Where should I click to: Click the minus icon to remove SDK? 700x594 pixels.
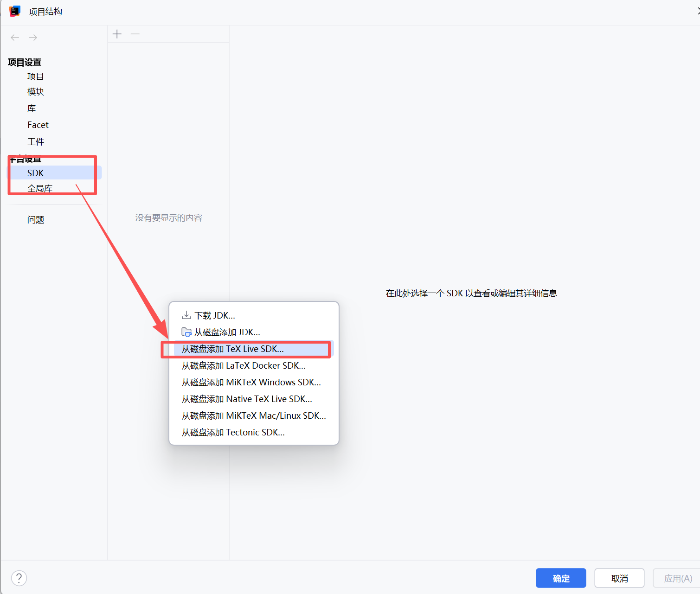[135, 34]
